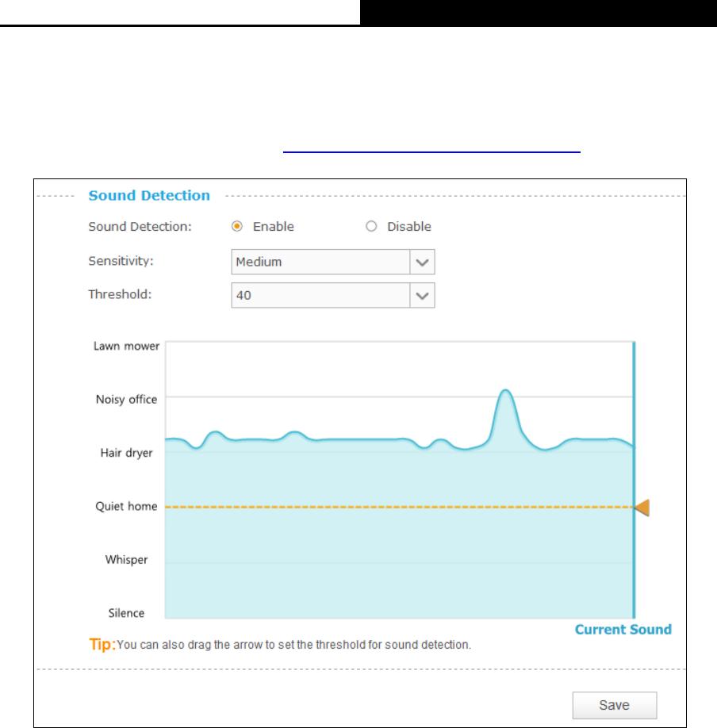This screenshot has width=717, height=728.
Task: Select the Enable radio button
Action: click(x=237, y=226)
